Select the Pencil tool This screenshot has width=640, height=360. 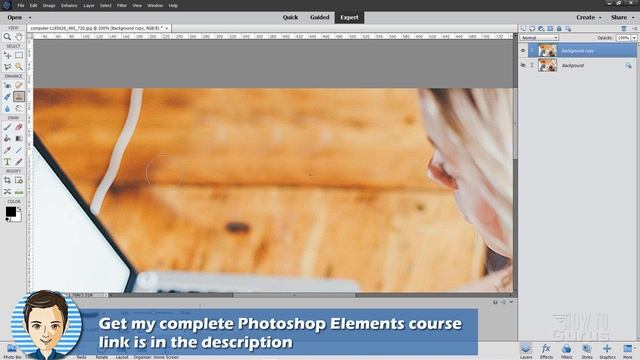19,162
